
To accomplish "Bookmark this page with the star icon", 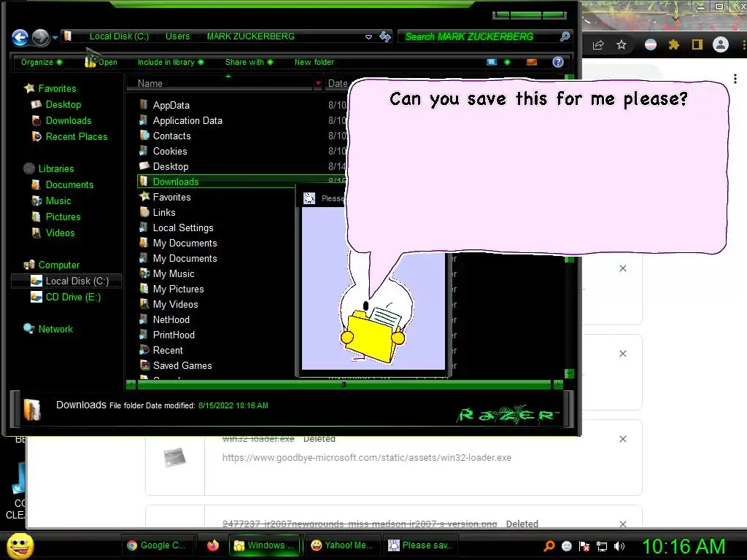I will [622, 44].
